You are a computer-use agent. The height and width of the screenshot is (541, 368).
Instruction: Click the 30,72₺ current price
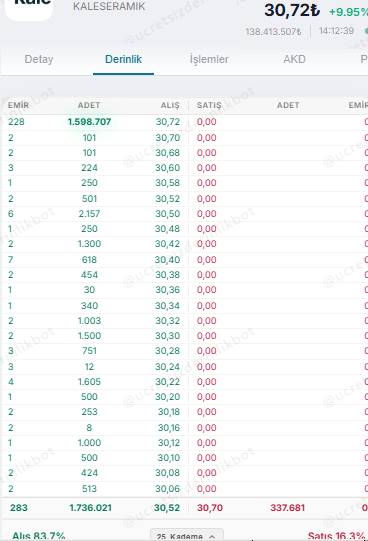pyautogui.click(x=292, y=10)
